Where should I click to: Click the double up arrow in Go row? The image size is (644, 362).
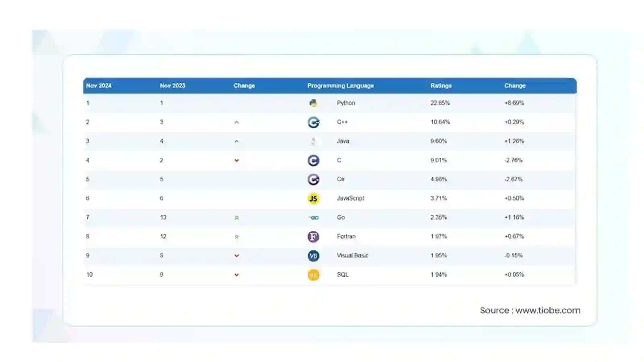point(237,218)
